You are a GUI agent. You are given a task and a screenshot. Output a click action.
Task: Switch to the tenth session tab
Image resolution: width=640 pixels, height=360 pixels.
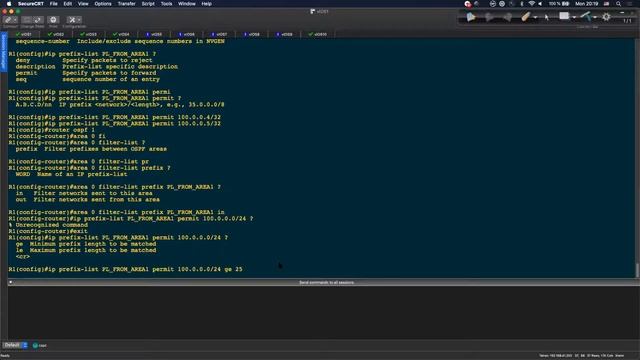[318, 34]
